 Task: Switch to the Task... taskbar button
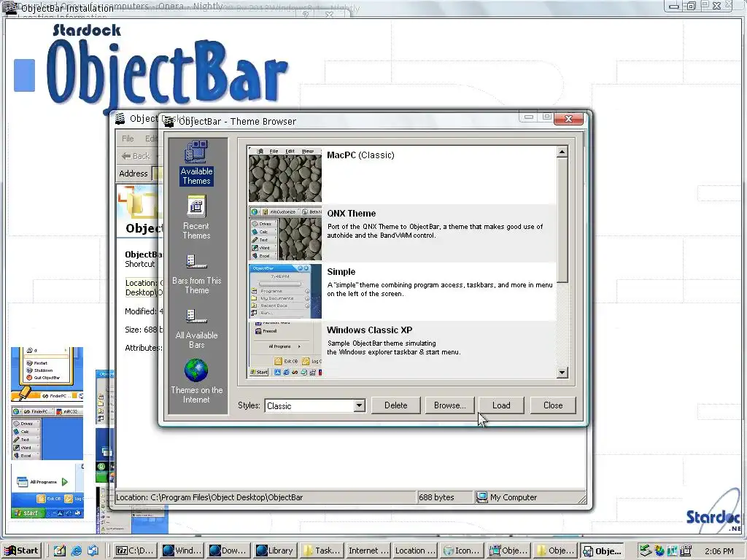(322, 551)
